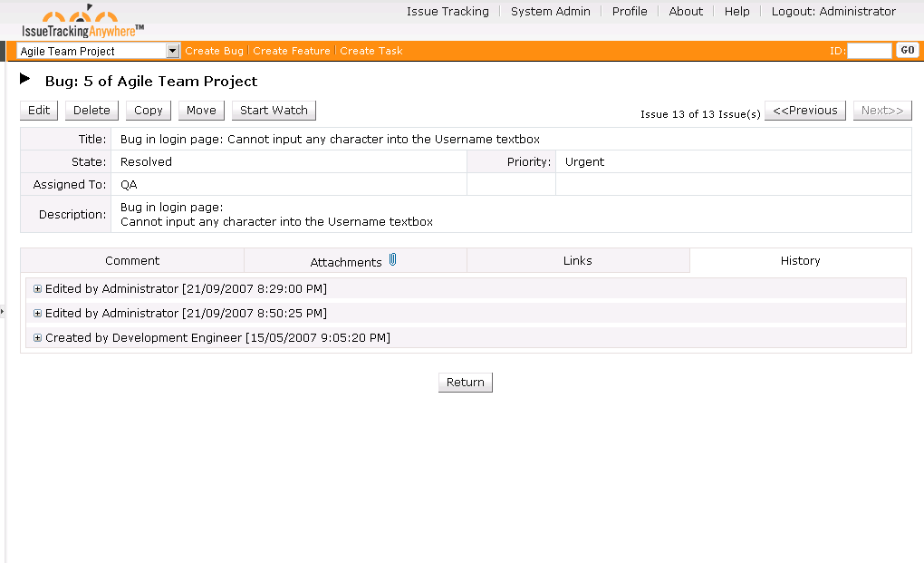Click the Previous navigation button

804,110
